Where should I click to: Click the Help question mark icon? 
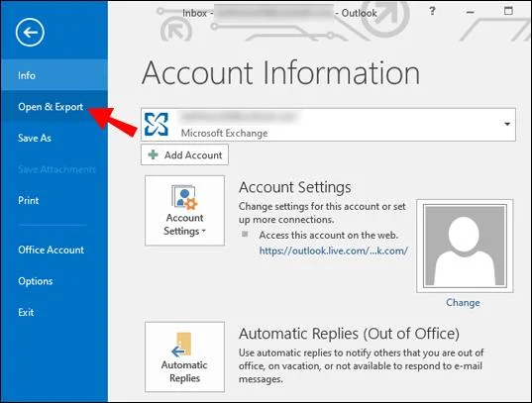coord(432,11)
